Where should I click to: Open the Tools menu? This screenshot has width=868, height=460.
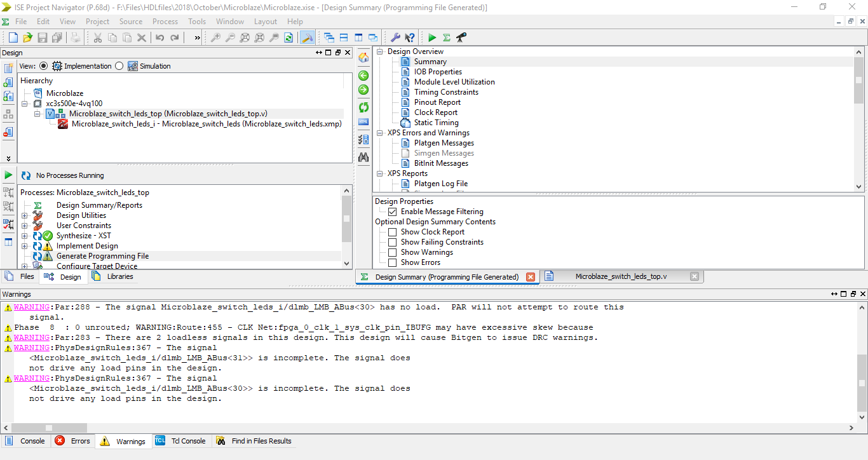tap(197, 21)
